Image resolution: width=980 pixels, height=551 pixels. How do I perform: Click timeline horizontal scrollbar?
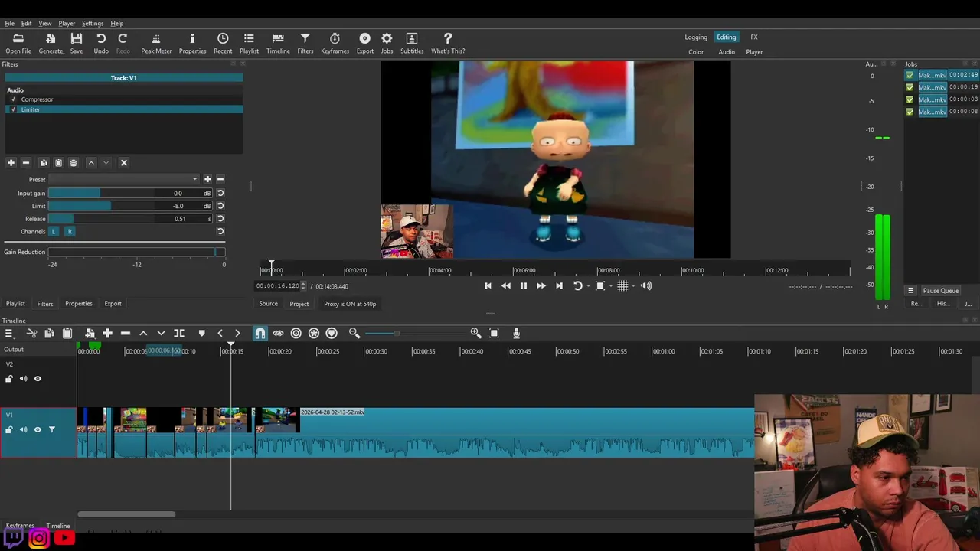(126, 514)
